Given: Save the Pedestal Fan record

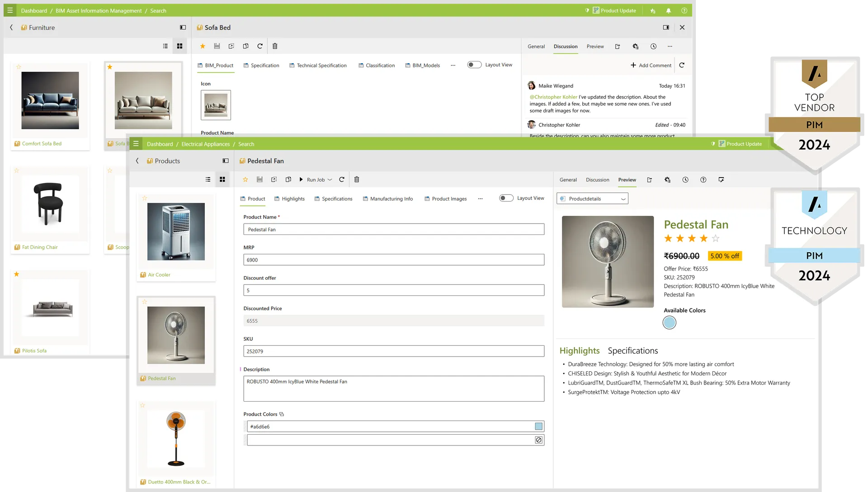Looking at the screenshot, I should [x=259, y=180].
